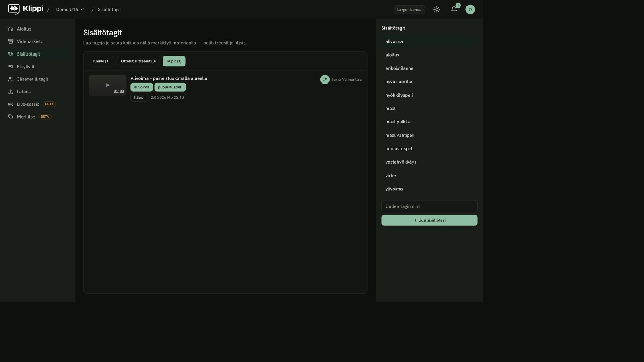Select maali in the tag list
644x362 pixels.
[429, 109]
